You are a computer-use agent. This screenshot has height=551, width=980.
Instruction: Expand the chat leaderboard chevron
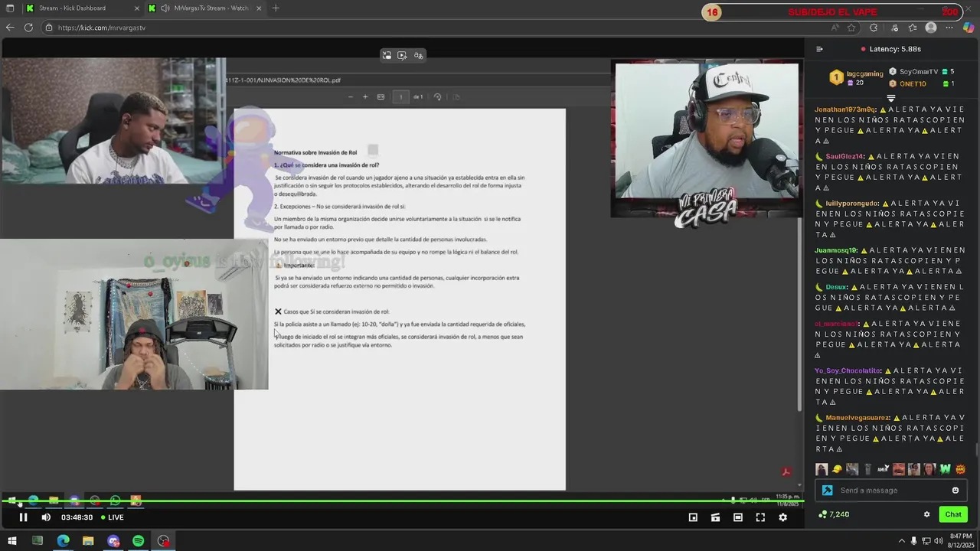(x=890, y=98)
